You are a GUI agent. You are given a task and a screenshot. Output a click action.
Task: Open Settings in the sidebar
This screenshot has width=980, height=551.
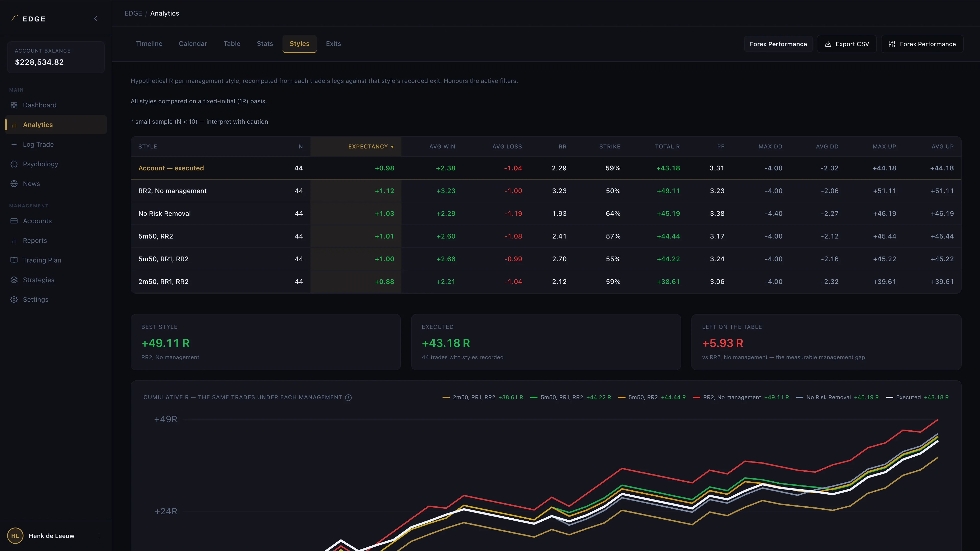tap(56, 300)
